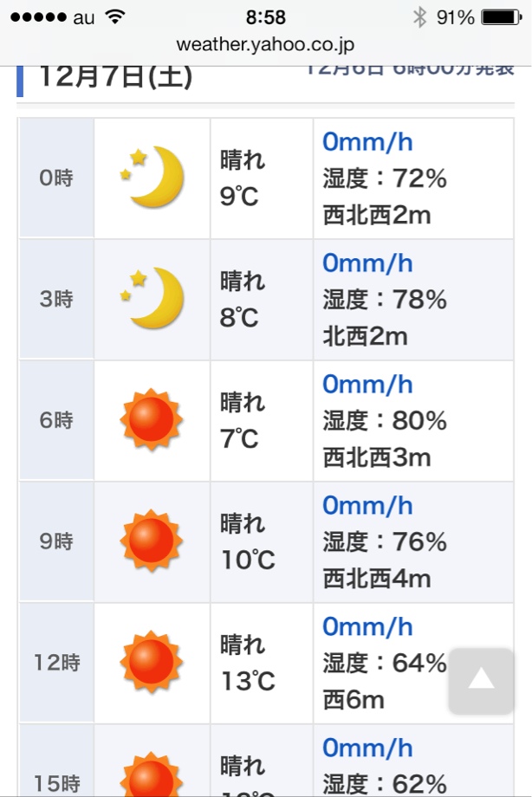Tap the moon icon for 3時

pos(152,298)
